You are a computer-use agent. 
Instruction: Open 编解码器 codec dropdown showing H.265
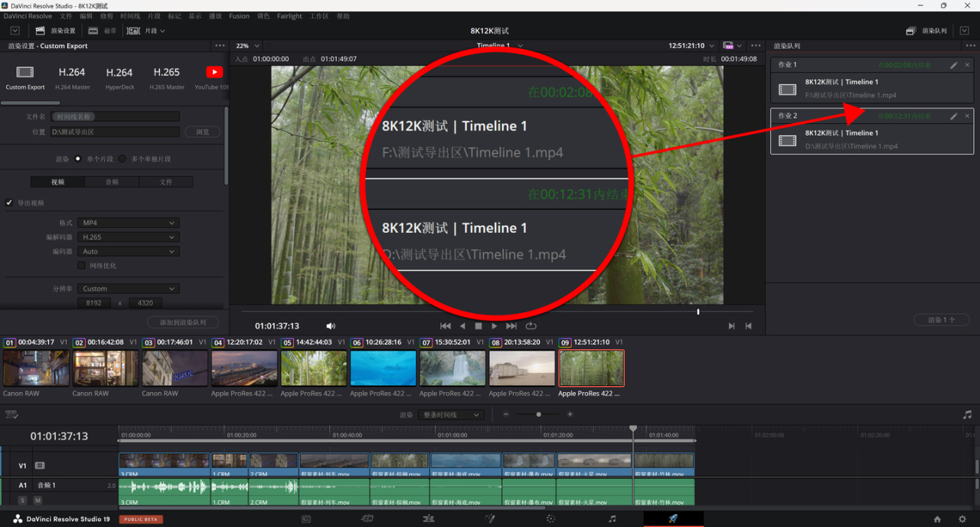coord(128,237)
